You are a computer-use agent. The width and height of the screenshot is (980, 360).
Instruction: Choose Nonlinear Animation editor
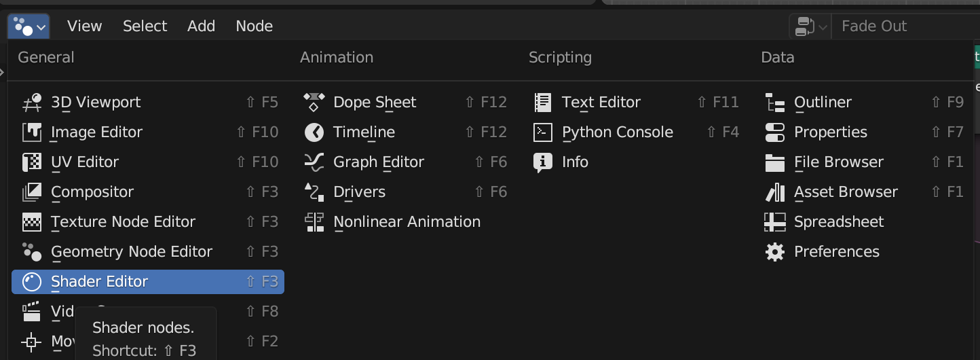pyautogui.click(x=407, y=222)
